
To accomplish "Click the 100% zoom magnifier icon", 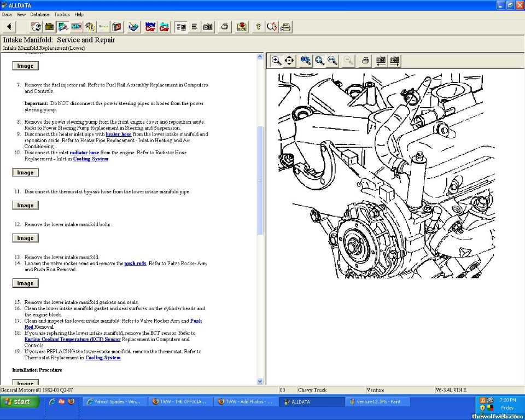I will point(306,60).
